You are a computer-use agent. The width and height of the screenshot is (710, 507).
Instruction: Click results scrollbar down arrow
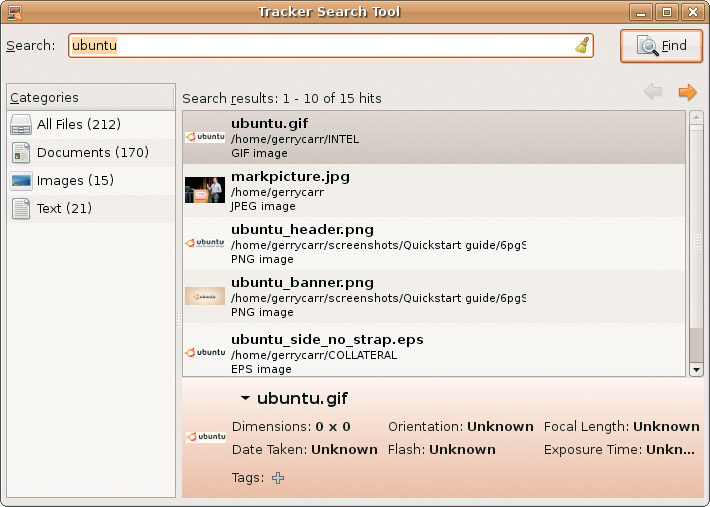coord(696,370)
